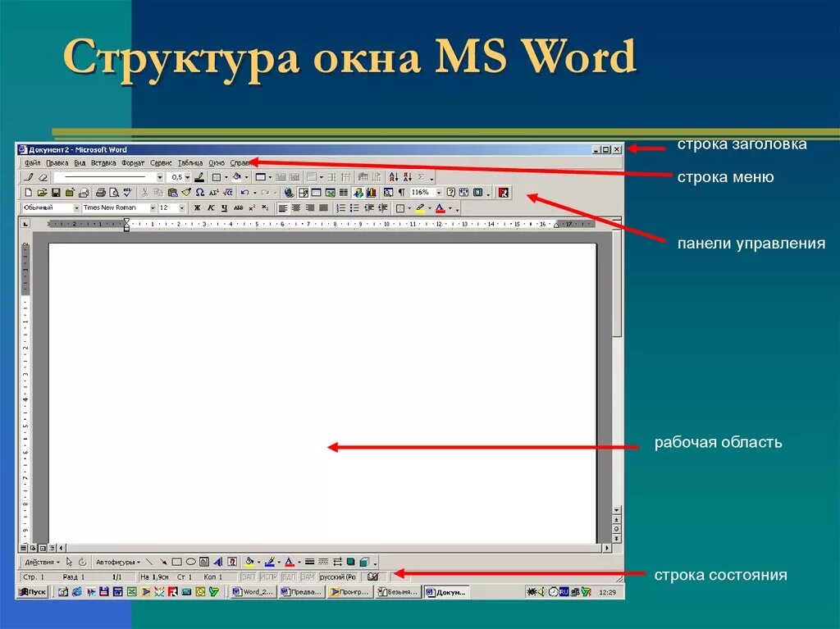This screenshot has height=629, width=840.
Task: Run spelling check (ABC checkmark) icon
Action: (x=127, y=193)
